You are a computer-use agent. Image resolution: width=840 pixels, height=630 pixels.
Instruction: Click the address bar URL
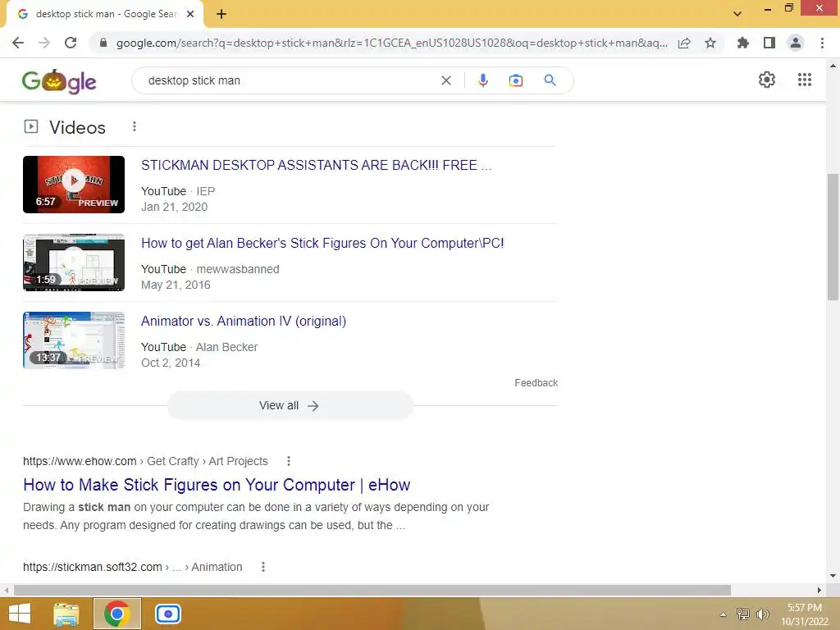click(x=391, y=43)
